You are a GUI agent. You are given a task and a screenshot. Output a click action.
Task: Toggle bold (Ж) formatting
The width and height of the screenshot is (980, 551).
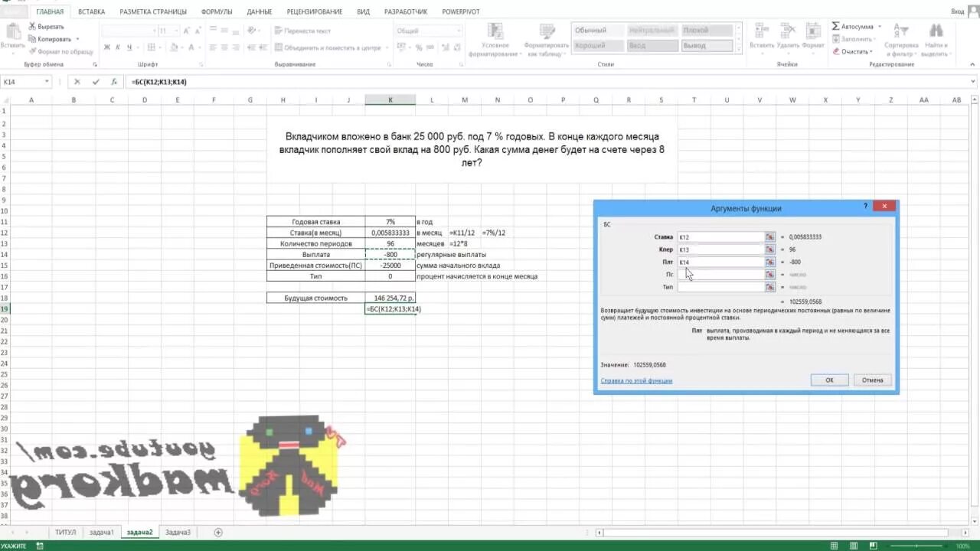[106, 47]
